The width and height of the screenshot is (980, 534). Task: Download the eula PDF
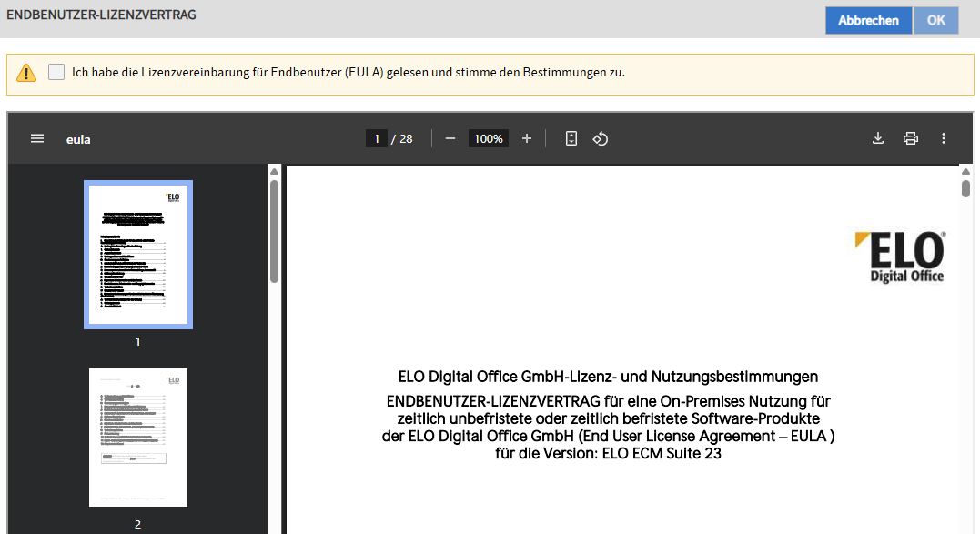878,138
